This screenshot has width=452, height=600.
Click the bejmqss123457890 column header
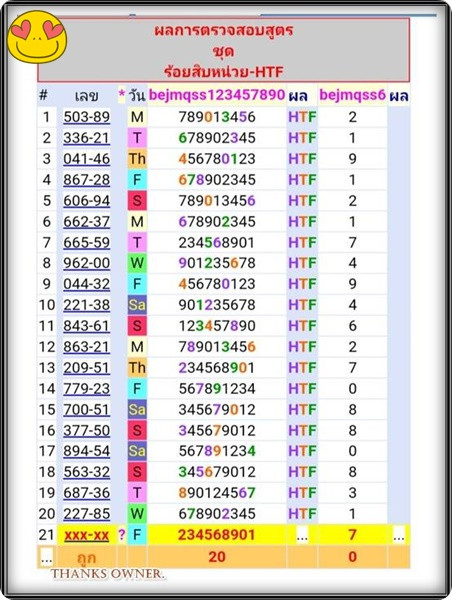coord(217,95)
